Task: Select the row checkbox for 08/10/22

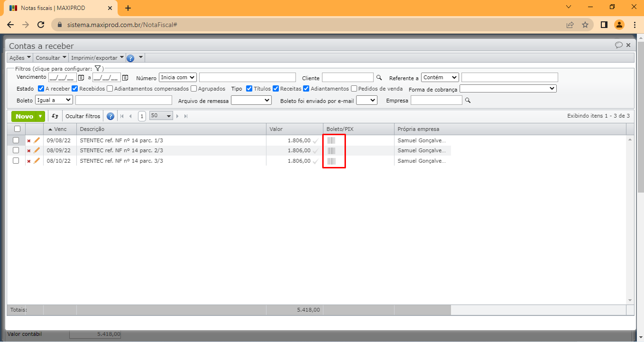Action: (x=16, y=161)
